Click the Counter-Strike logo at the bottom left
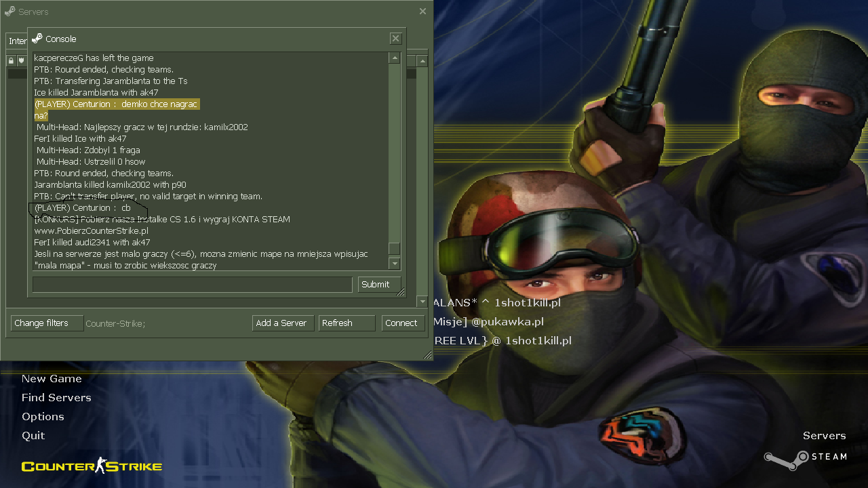868x488 pixels. pos(92,466)
